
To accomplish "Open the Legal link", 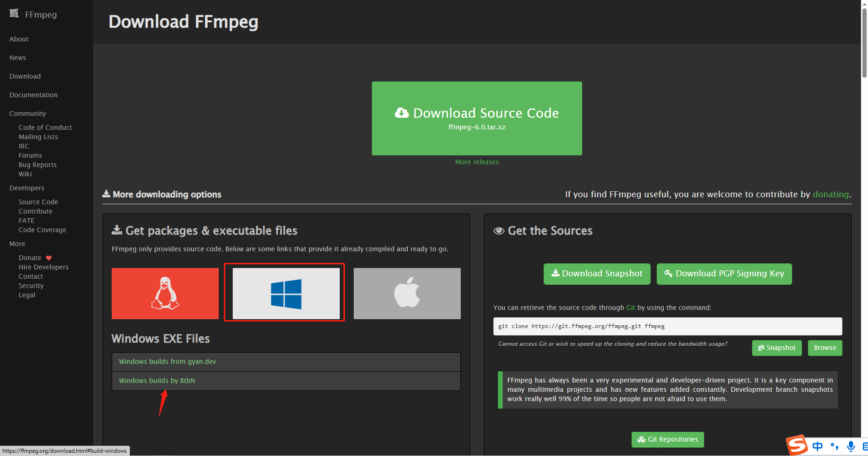I will pos(27,295).
